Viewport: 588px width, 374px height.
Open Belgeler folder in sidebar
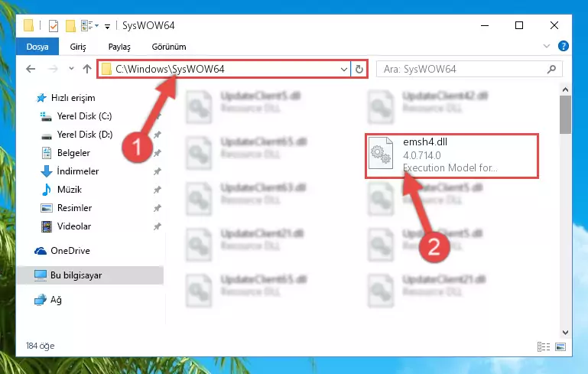73,153
